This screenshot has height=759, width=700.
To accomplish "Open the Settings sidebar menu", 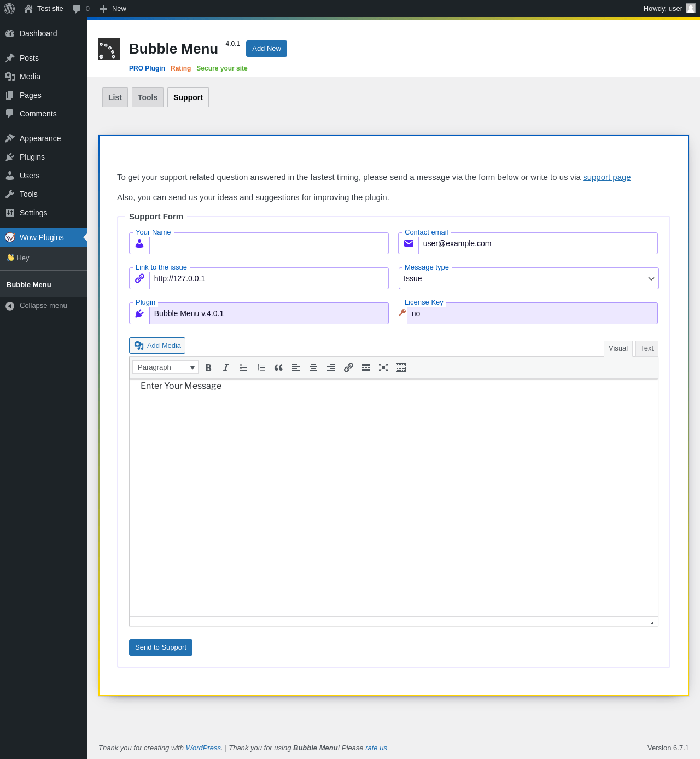I will pos(44,213).
